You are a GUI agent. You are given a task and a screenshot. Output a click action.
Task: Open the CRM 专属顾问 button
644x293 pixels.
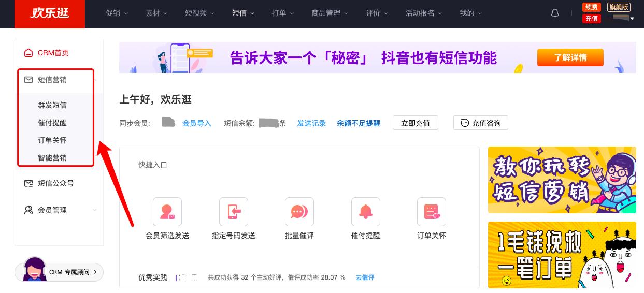(59, 272)
